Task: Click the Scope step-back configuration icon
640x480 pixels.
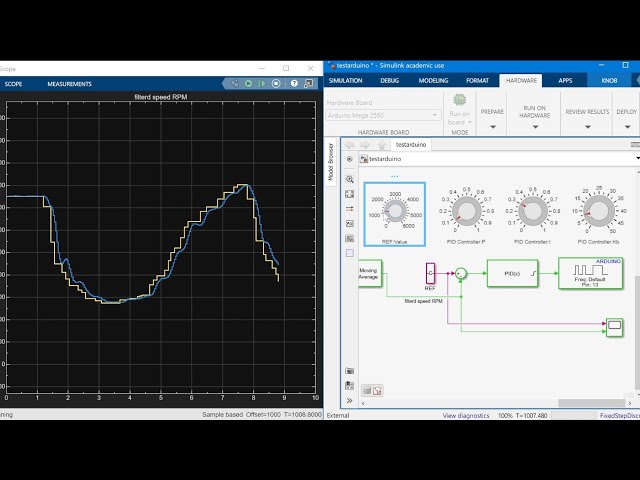Action: tap(235, 84)
